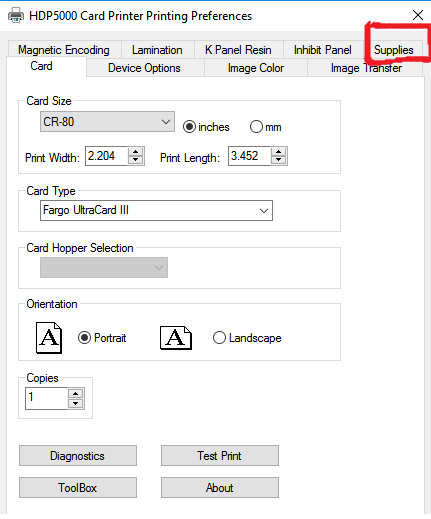
Task: Switch to the Magnetic Encoding tab
Action: pos(64,50)
